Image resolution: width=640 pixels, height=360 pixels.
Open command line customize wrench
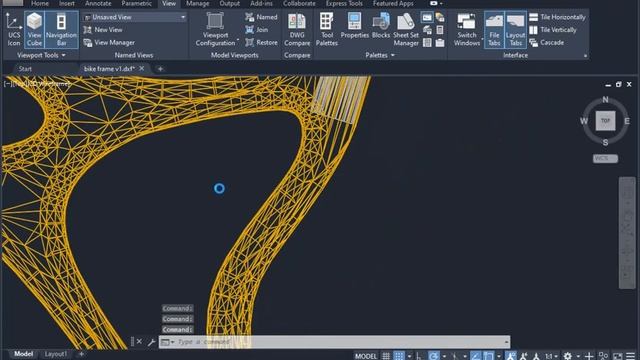coord(151,342)
